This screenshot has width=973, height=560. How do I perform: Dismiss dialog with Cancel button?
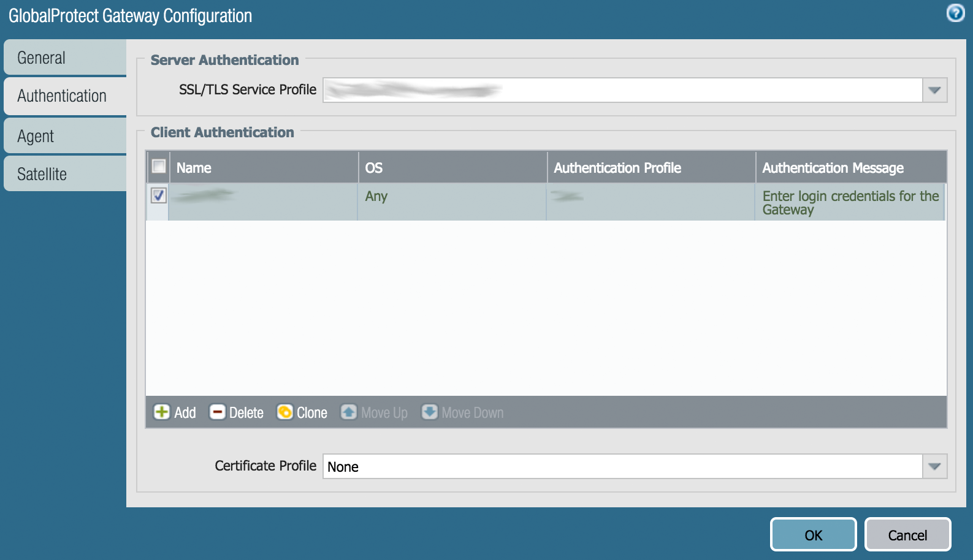[x=907, y=535]
